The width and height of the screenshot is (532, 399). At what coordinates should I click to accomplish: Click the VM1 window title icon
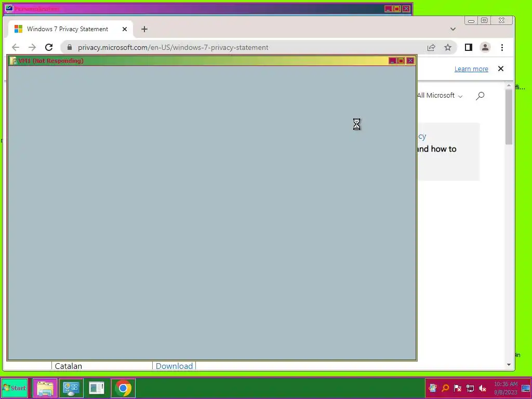(13, 61)
